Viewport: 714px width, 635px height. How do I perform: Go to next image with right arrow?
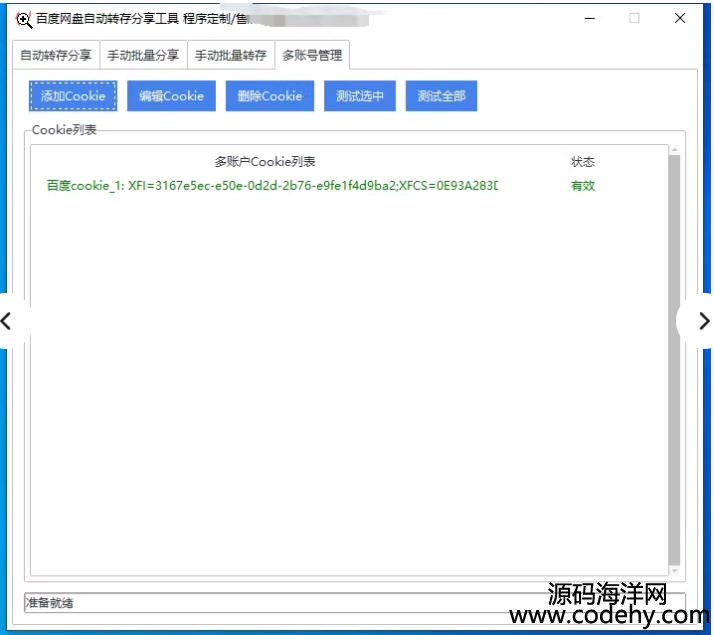click(x=702, y=321)
